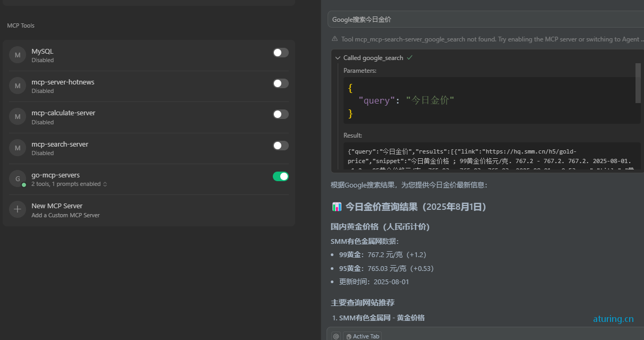
Task: Turn on the mcp-search-server switch
Action: click(281, 146)
